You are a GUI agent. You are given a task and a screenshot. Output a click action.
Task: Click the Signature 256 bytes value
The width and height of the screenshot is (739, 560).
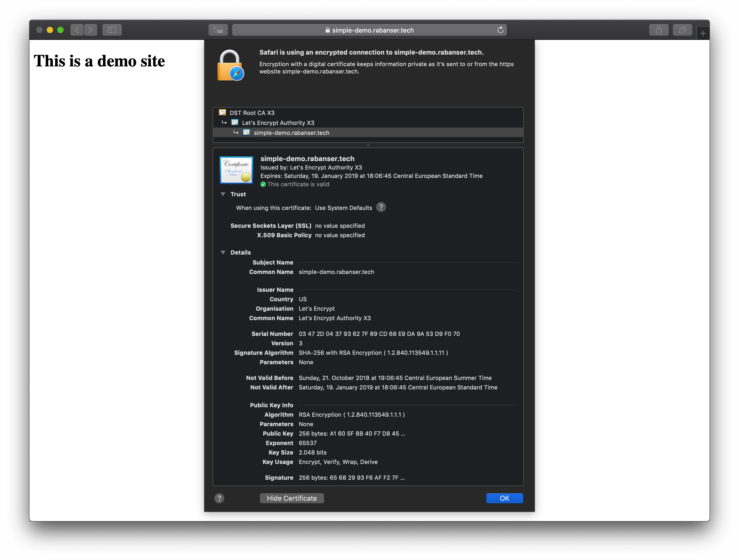[x=351, y=478]
